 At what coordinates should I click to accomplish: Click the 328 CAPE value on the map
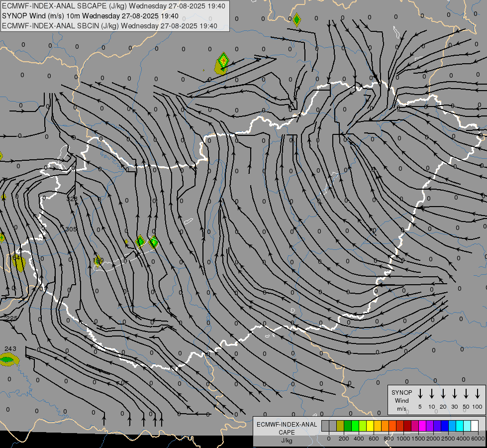click(72, 199)
